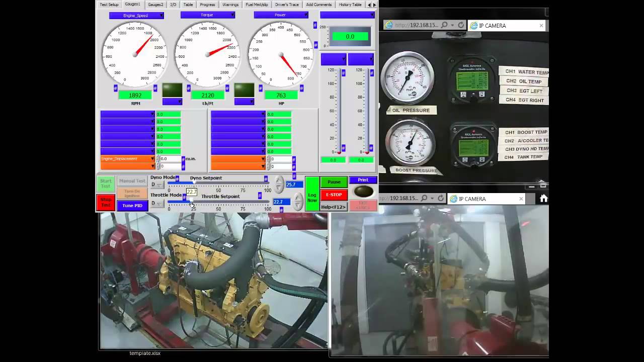Pause the running test
This screenshot has height=362, width=644.
pos(334,182)
